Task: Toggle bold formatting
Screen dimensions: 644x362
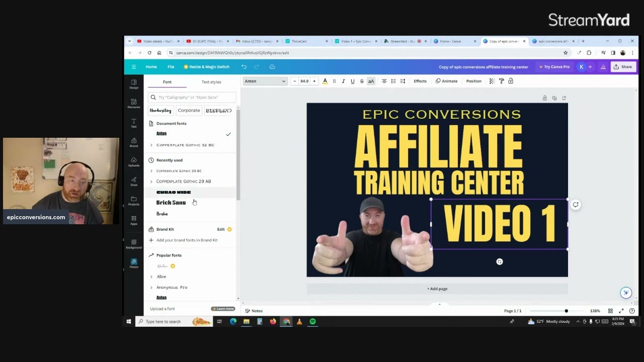Action: point(334,81)
